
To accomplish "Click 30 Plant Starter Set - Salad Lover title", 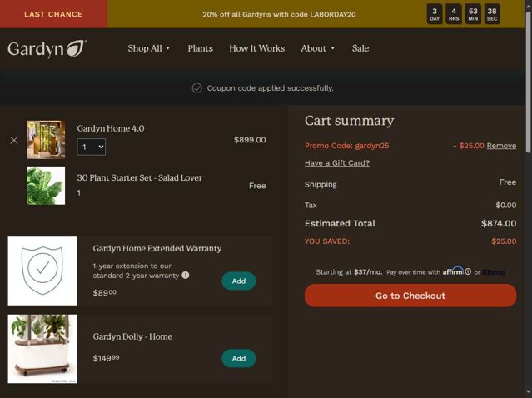I will click(x=139, y=178).
